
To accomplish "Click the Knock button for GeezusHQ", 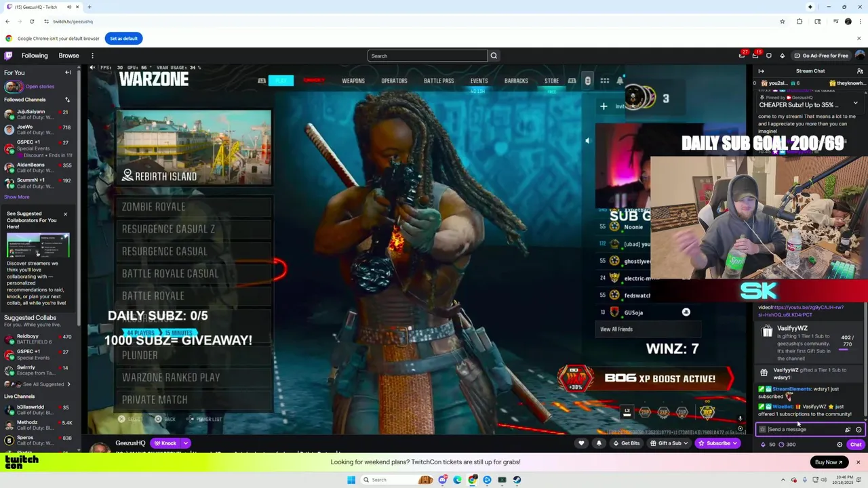I will (165, 443).
